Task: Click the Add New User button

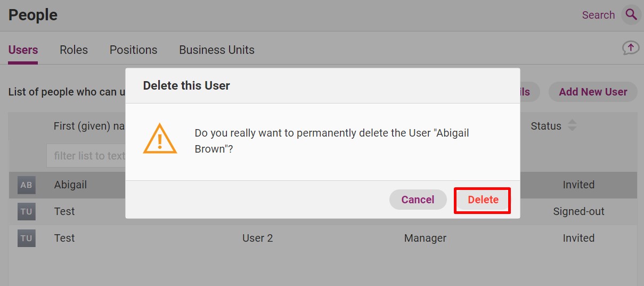Action: point(593,92)
